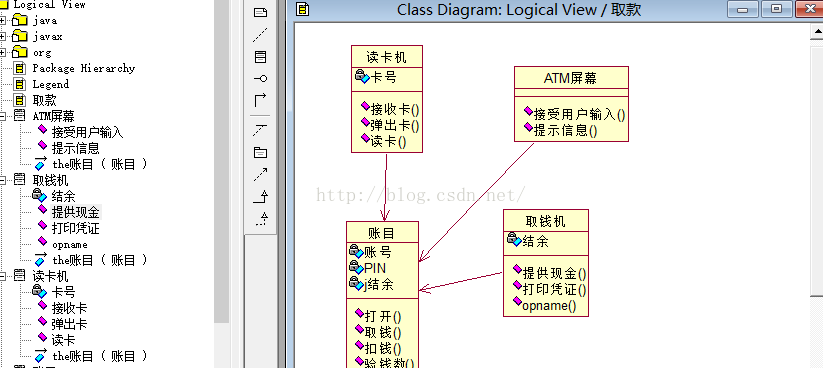Expand the javax package node
This screenshot has height=368, width=823.
[3, 36]
